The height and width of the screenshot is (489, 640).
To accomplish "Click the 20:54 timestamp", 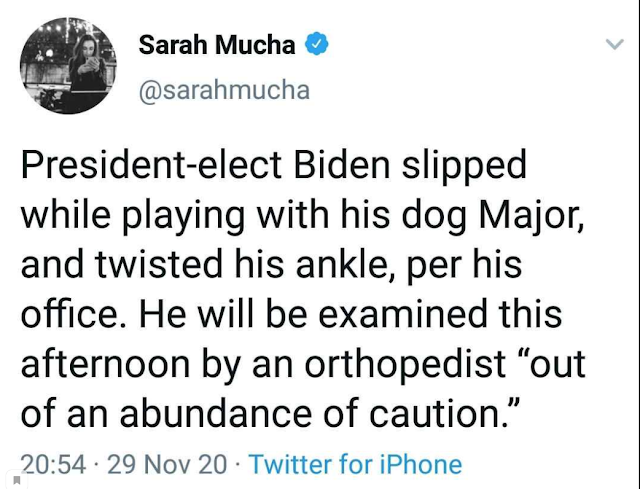I will pyautogui.click(x=53, y=465).
